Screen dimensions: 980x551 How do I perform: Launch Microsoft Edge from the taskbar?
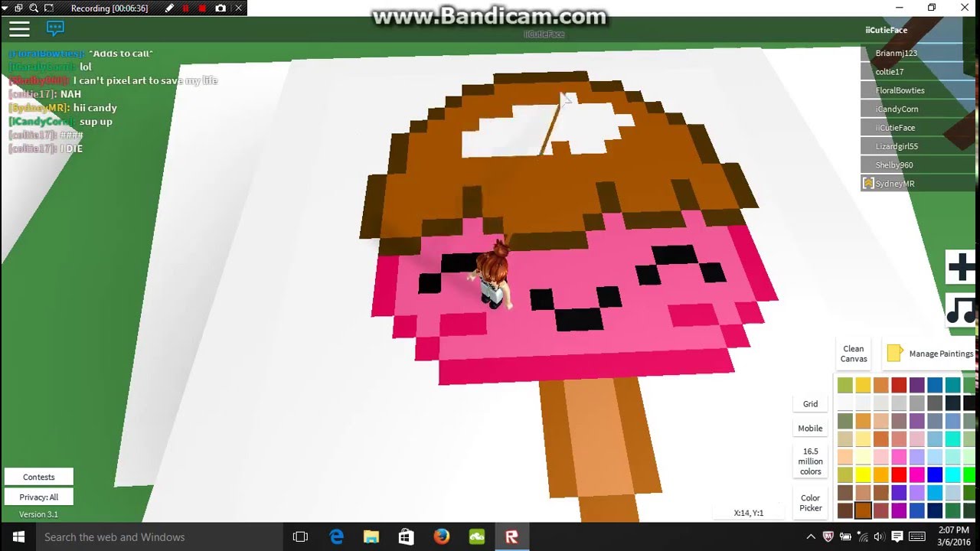tap(336, 537)
